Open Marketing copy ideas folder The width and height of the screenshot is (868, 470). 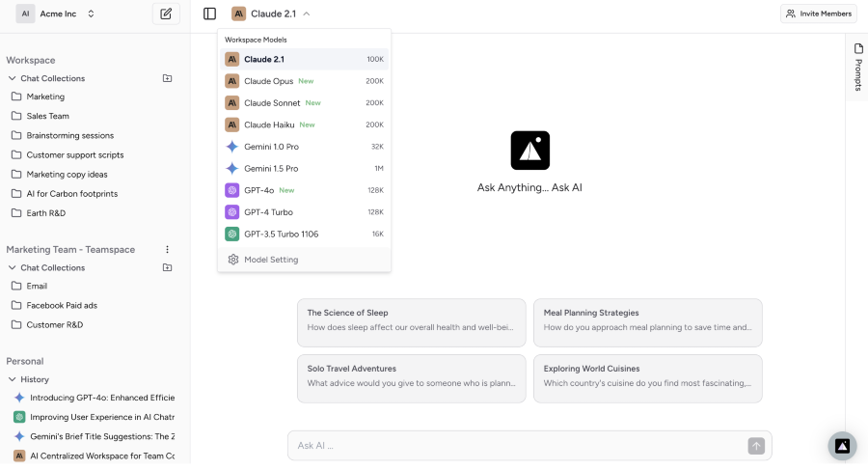tap(67, 174)
